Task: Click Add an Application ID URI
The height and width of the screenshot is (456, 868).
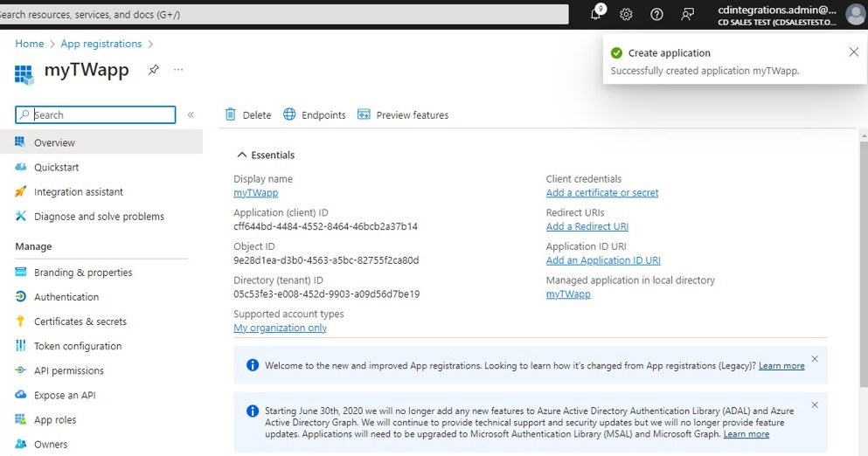Action: tap(603, 260)
